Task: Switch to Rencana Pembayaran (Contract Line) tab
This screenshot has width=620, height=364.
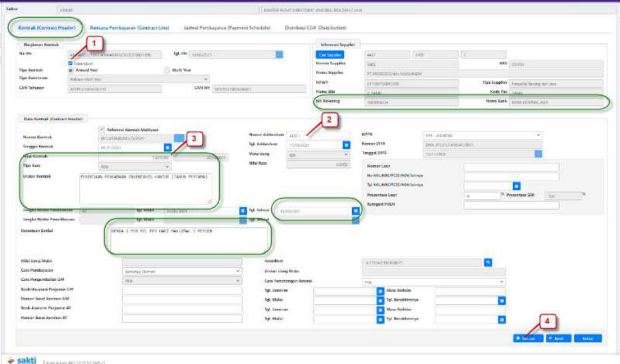Action: [x=130, y=27]
